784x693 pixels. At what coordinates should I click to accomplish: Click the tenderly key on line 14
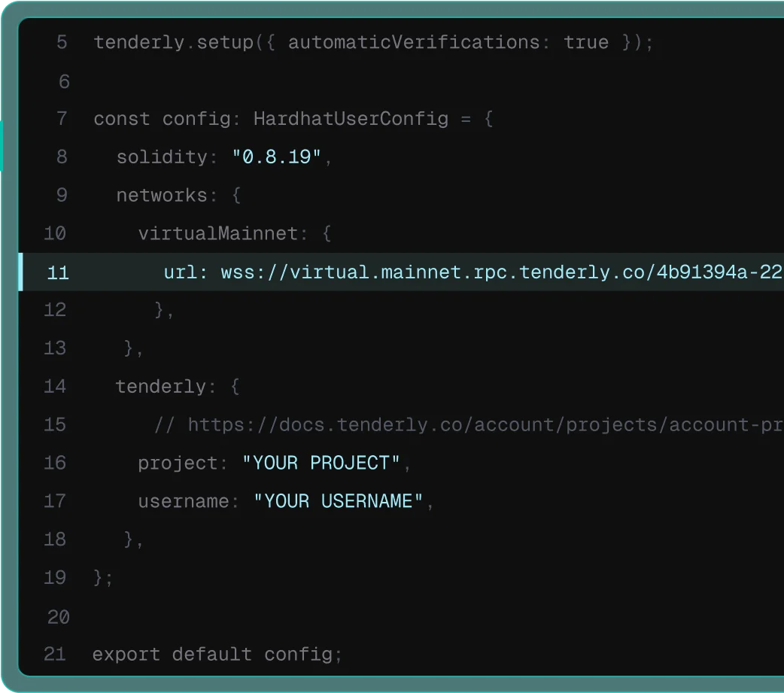tap(160, 387)
